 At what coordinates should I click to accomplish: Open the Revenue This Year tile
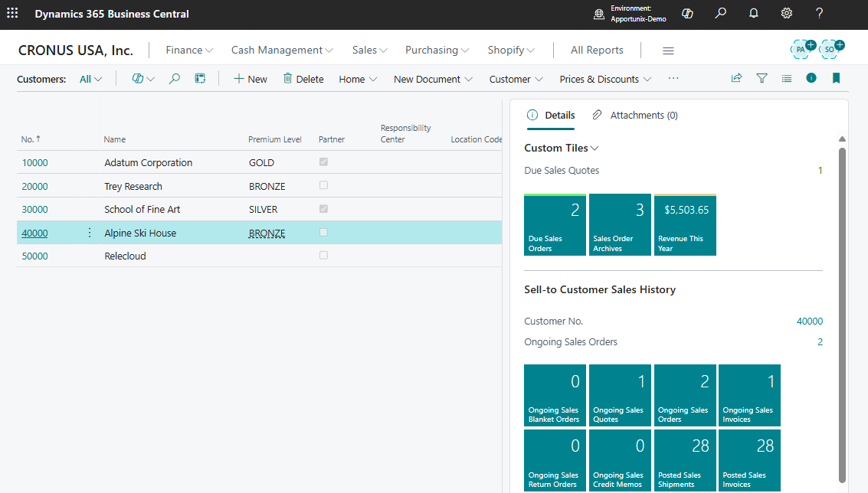(685, 224)
